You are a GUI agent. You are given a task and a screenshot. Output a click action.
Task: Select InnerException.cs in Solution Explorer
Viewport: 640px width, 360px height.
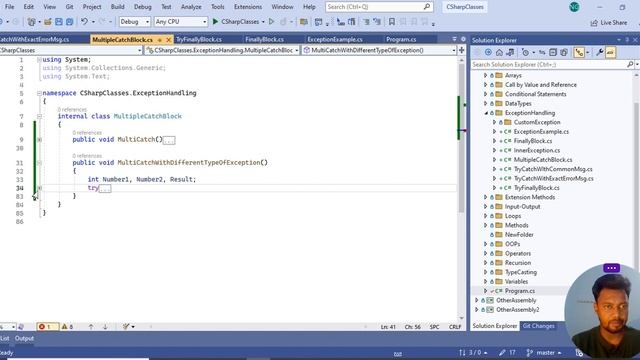536,151
